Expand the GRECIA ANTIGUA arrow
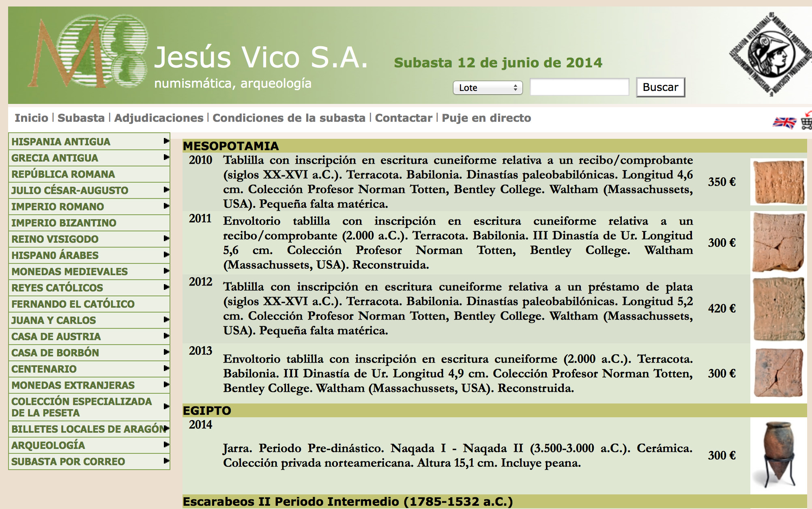Viewport: 812px width, 509px height. 166,157
